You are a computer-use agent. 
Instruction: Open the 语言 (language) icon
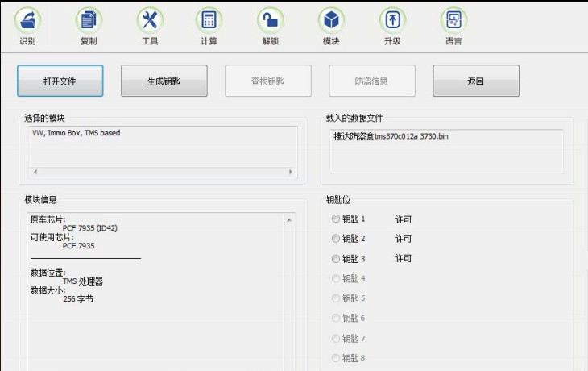pyautogui.click(x=453, y=20)
